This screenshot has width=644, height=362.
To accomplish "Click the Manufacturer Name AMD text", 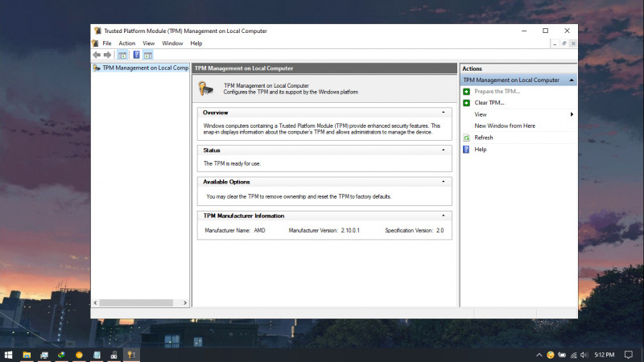I will (x=235, y=231).
